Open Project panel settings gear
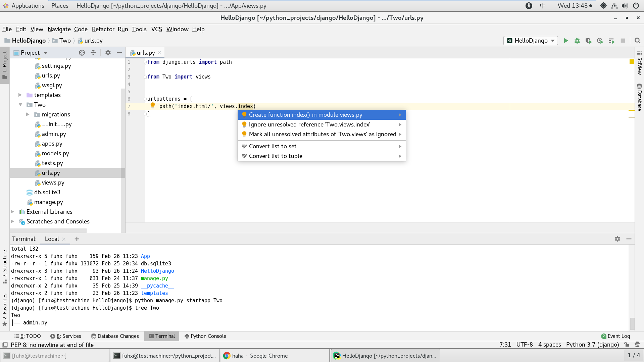 point(108,53)
